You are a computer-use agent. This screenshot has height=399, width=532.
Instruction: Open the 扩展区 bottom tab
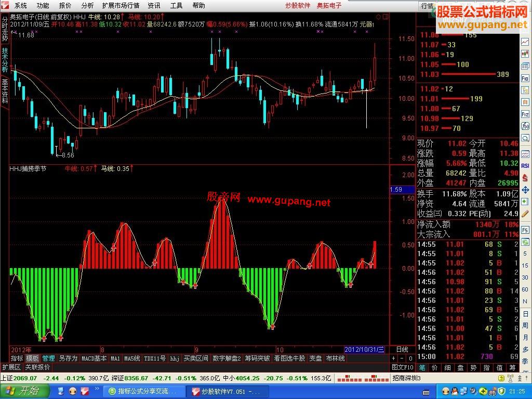(11, 367)
